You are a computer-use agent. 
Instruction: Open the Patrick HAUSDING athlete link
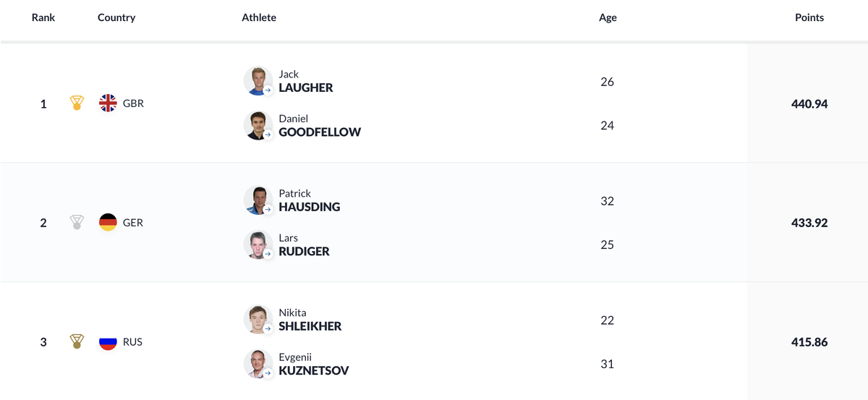pos(310,200)
